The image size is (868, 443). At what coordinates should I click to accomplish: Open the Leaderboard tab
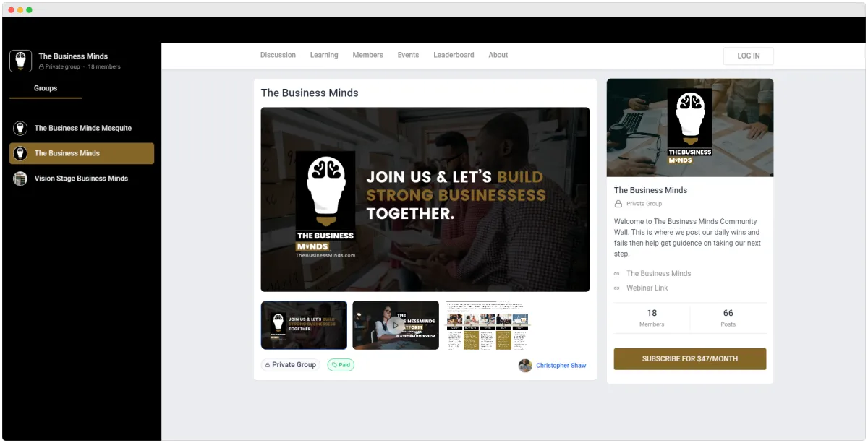tap(454, 55)
